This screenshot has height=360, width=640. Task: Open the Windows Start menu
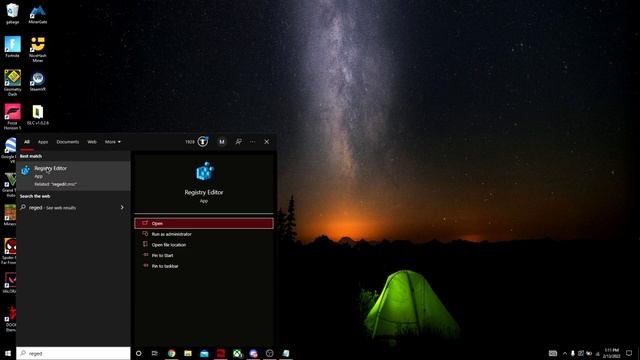8,353
